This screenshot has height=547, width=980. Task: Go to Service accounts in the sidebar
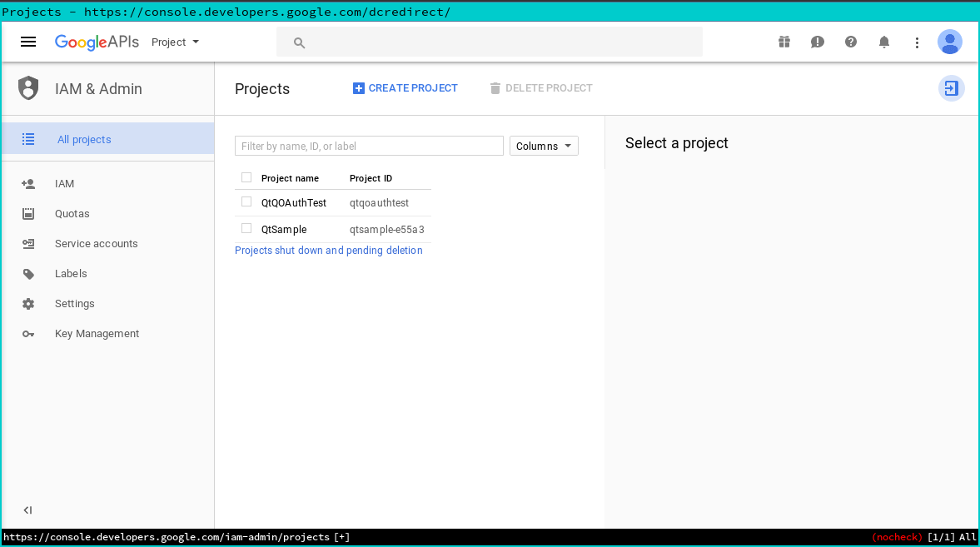tap(96, 243)
